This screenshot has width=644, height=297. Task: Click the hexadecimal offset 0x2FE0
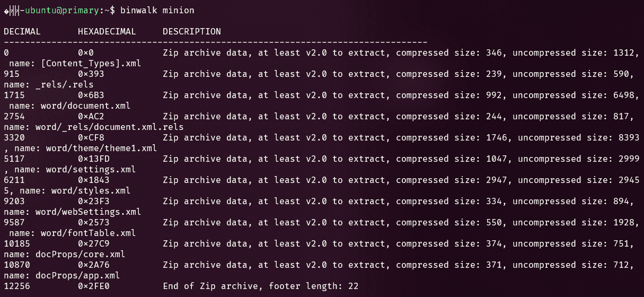[93, 286]
